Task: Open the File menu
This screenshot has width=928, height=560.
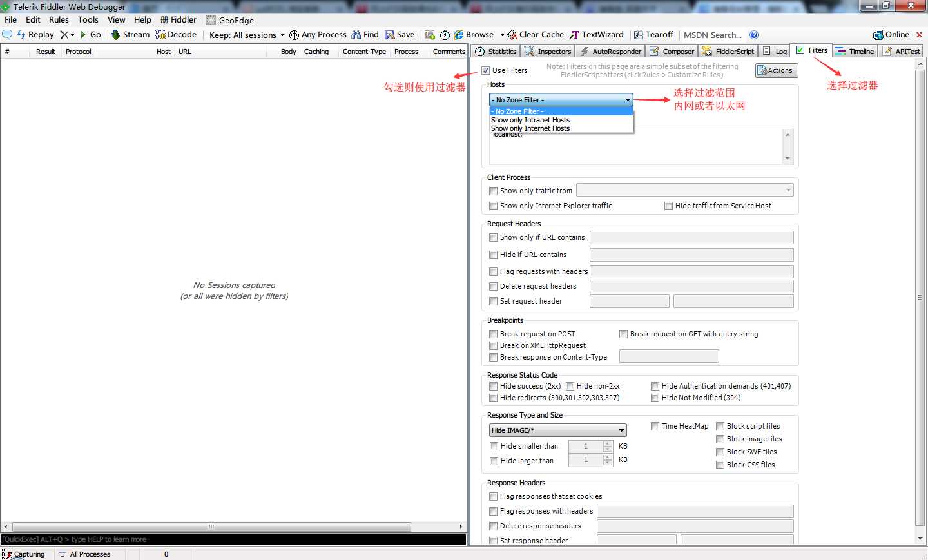Action: pyautogui.click(x=11, y=20)
